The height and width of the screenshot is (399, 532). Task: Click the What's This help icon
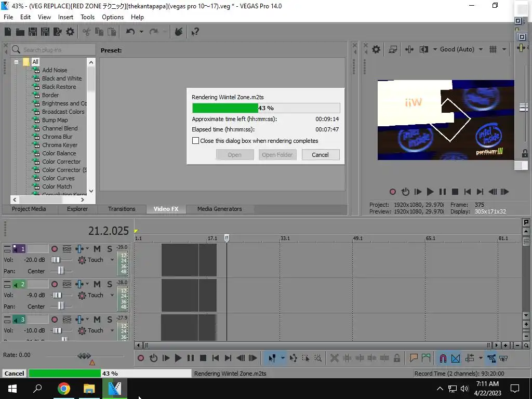click(195, 32)
